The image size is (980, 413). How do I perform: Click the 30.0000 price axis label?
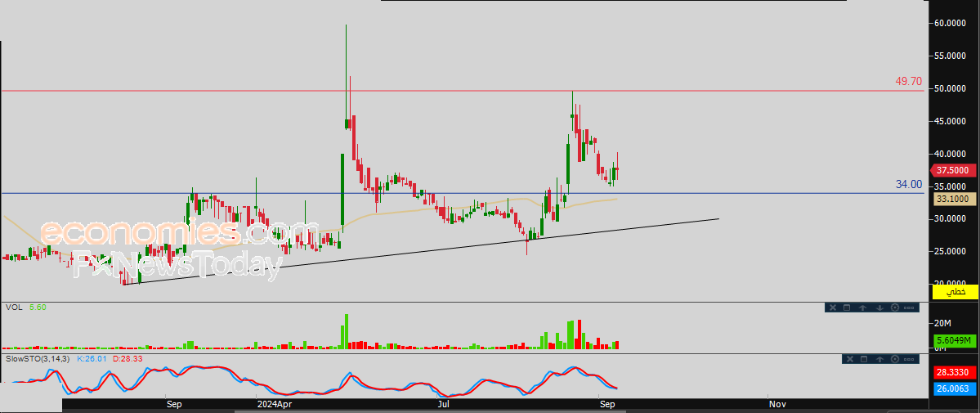[x=951, y=219]
